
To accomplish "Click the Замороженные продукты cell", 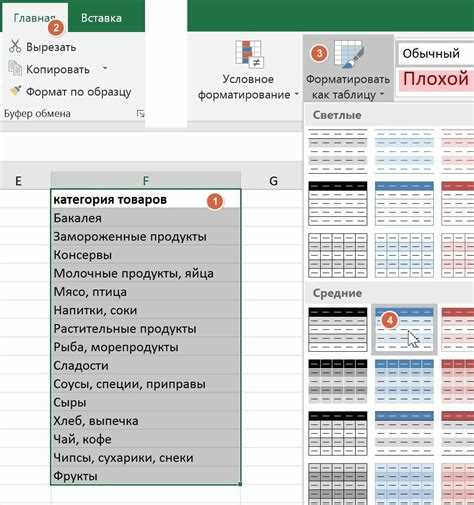I will [x=146, y=236].
